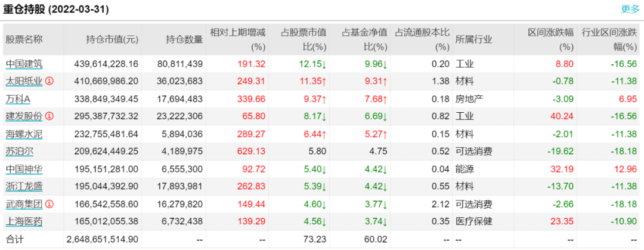The width and height of the screenshot is (644, 250).
Task: Select the 6.95 industry change for 万科A
Action: click(628, 99)
